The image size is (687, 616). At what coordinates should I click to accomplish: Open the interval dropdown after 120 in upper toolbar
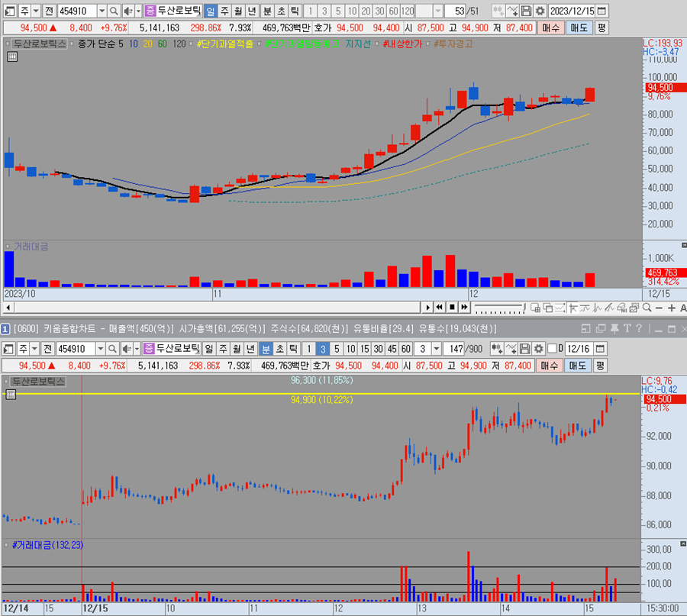point(437,11)
